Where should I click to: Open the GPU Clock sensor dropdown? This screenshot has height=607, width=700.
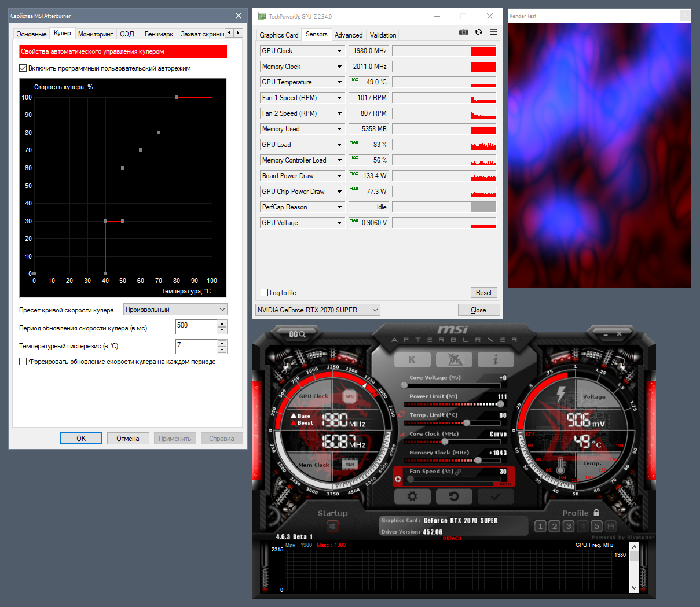click(x=339, y=51)
